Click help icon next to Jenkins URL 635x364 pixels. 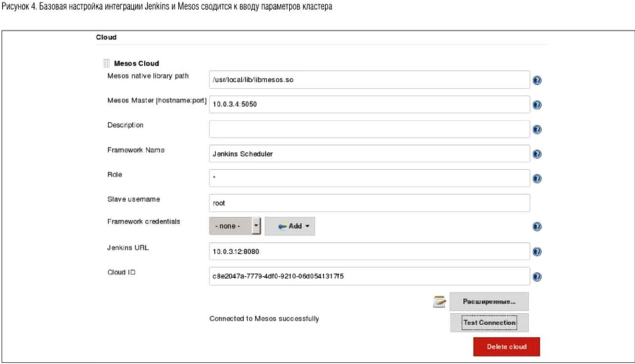[x=536, y=252]
